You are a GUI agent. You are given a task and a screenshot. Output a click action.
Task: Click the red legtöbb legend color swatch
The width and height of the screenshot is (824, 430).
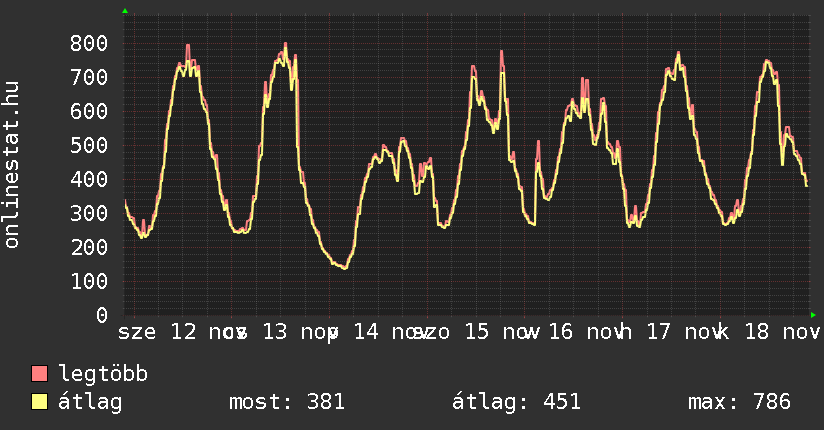(x=40, y=374)
